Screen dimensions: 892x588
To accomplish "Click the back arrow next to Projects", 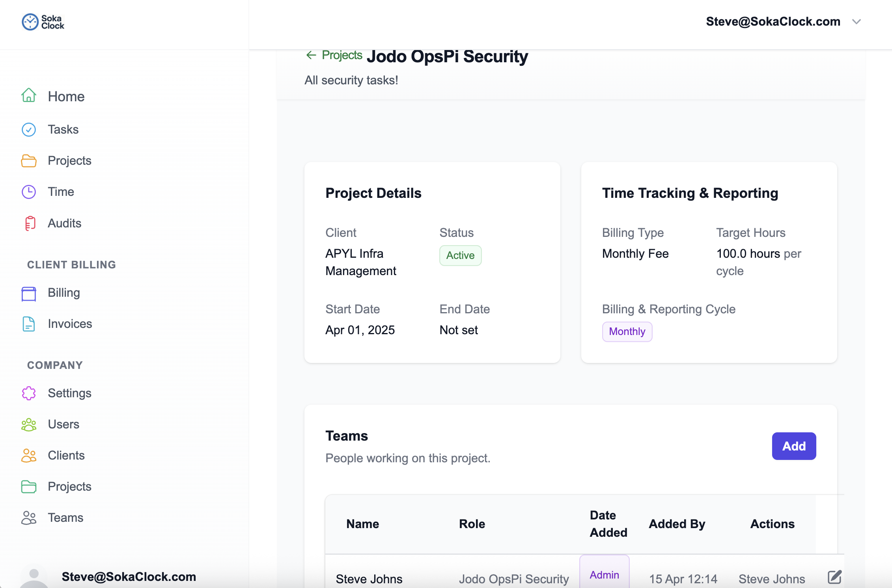I will tap(311, 55).
